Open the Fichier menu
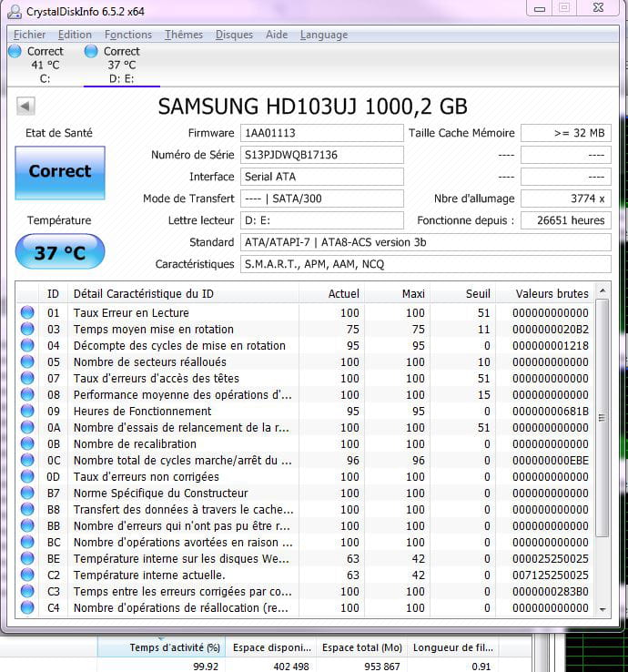The image size is (628, 672). pyautogui.click(x=29, y=35)
